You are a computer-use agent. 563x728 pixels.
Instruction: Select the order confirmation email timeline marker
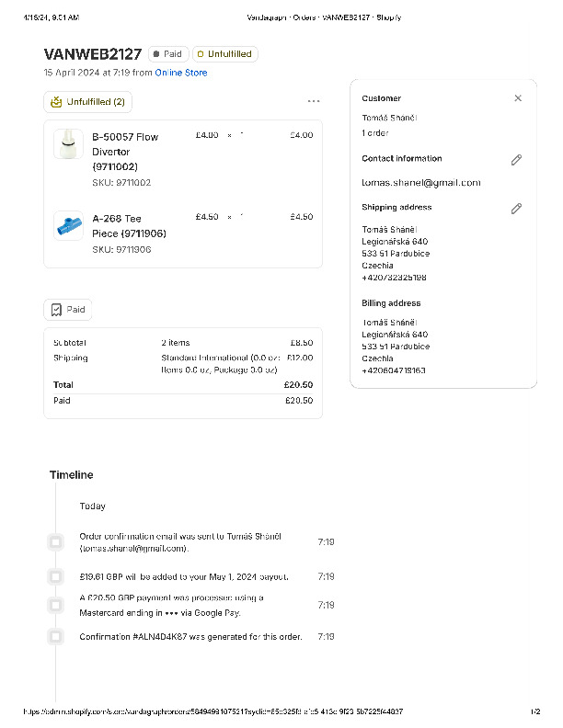55,542
